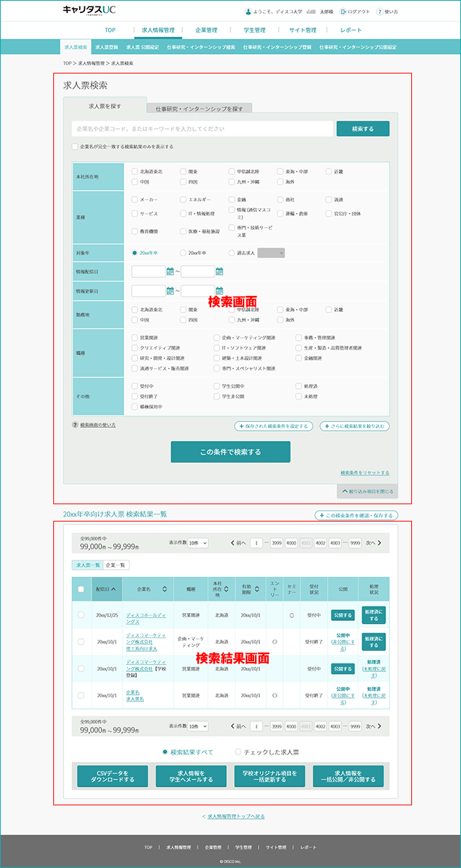Switch to 企業一覧 results tab

click(117, 565)
